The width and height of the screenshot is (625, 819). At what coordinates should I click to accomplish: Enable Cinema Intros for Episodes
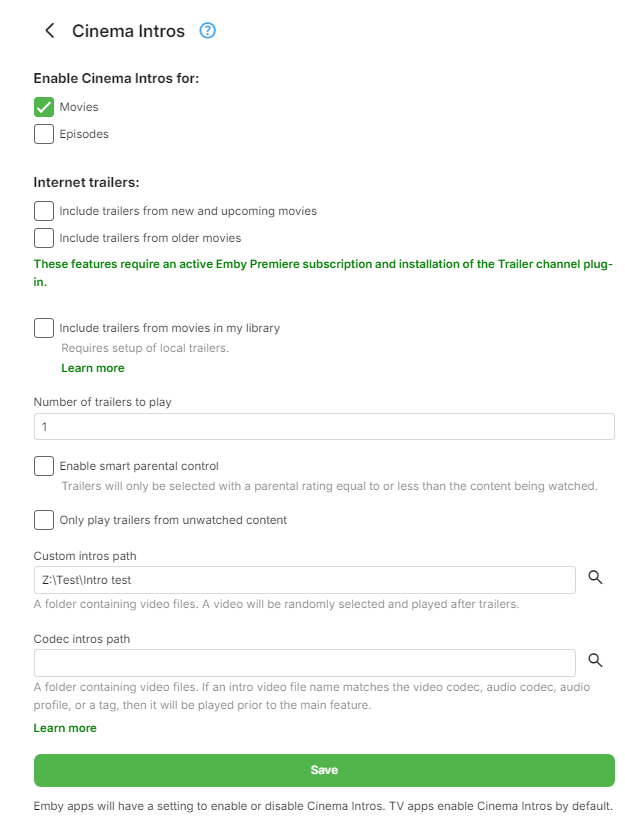pos(44,134)
